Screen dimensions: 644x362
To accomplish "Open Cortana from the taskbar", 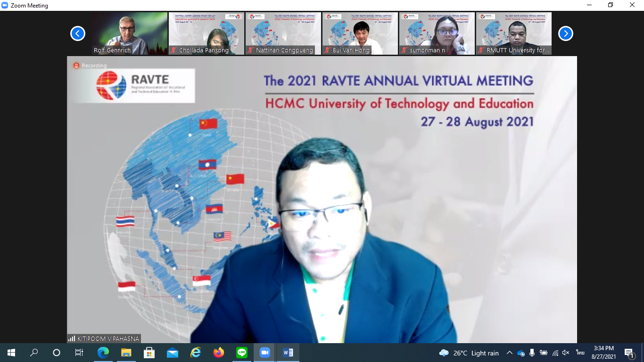I will [x=57, y=353].
